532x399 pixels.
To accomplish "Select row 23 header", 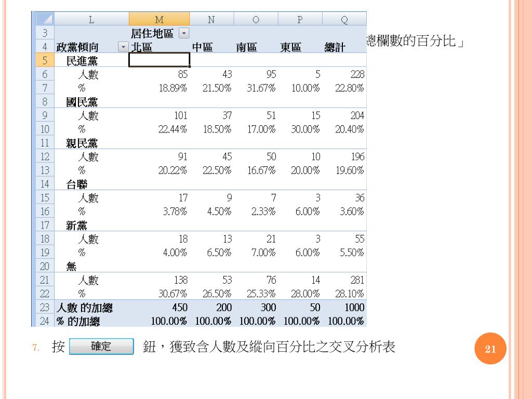I will tap(45, 307).
